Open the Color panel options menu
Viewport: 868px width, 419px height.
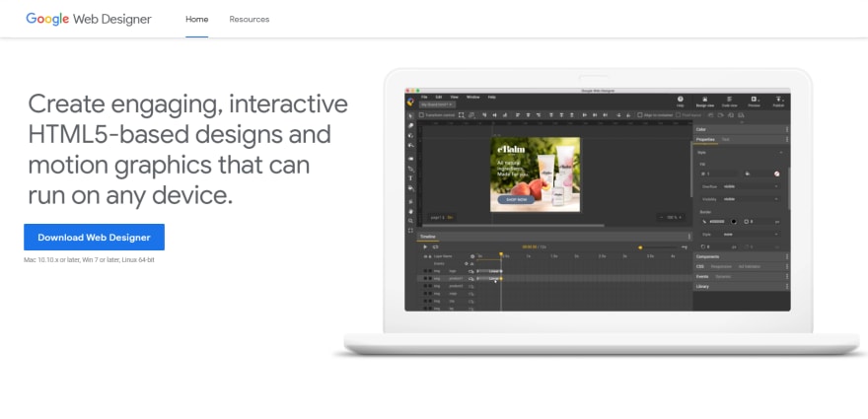787,129
